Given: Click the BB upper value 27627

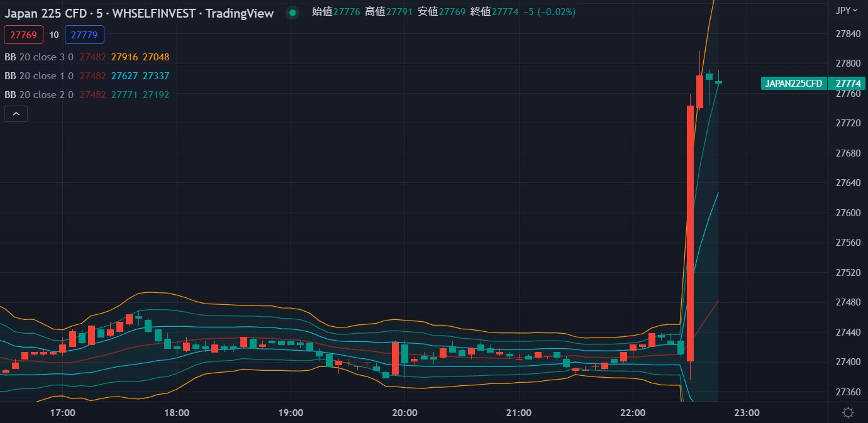Looking at the screenshot, I should point(125,75).
